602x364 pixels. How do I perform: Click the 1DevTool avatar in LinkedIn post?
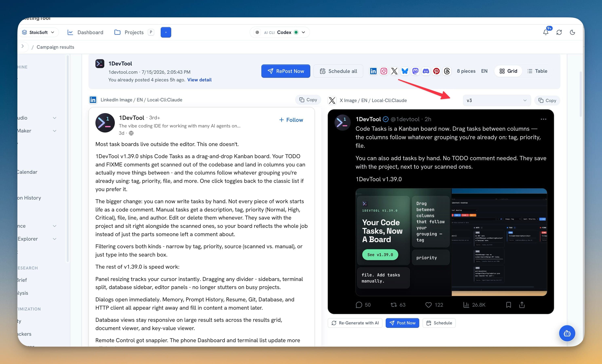click(105, 123)
